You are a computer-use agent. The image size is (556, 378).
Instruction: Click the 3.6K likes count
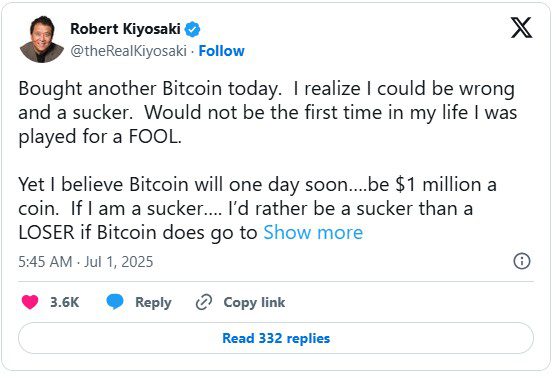pos(65,302)
